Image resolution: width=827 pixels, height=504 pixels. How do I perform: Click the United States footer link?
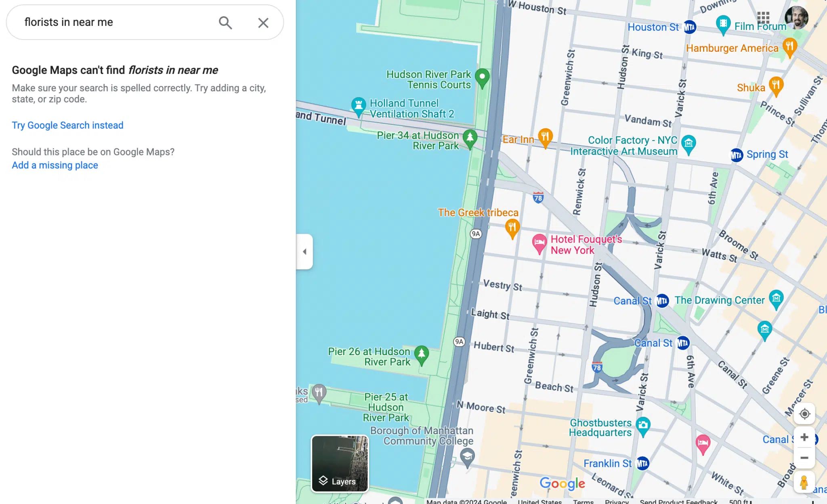coord(539,502)
